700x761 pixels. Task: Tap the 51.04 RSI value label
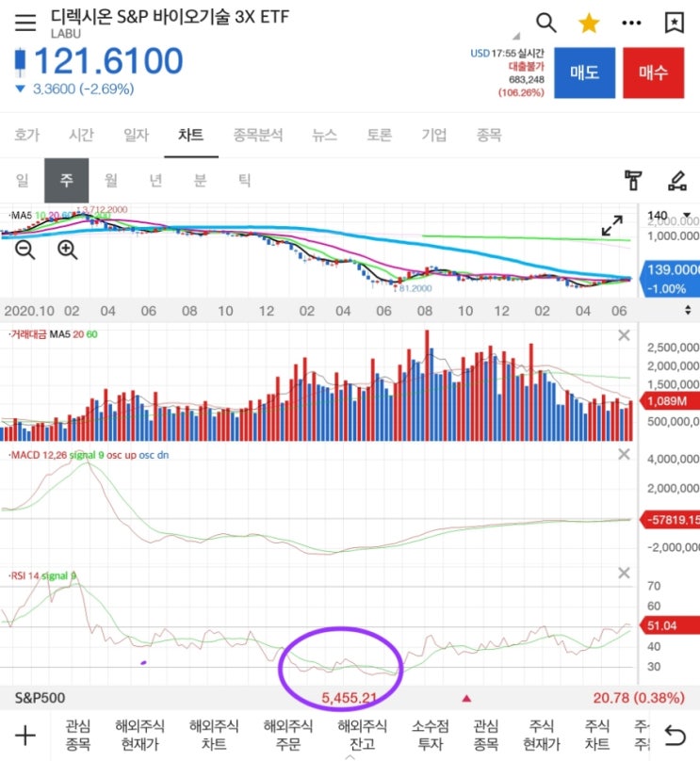tap(671, 625)
